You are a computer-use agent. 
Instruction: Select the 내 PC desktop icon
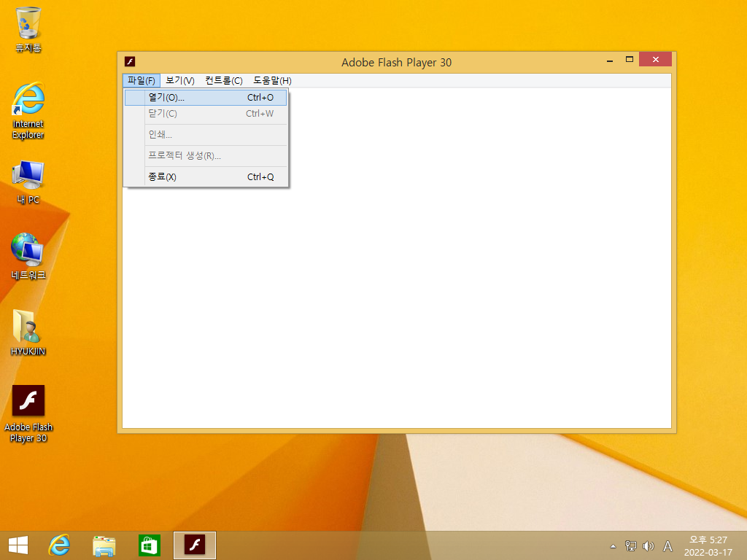pos(28,183)
